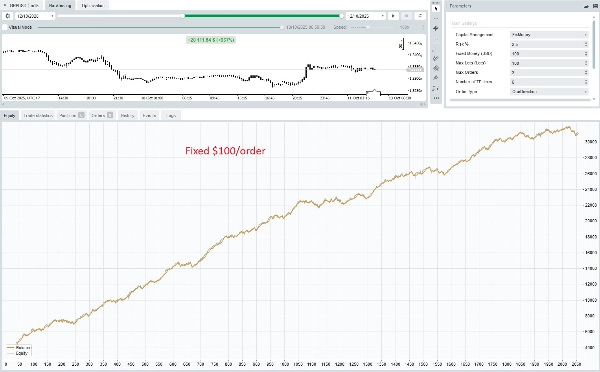Click the chart horizontal scrollbar under price chart
Screen dimensions: 600x372
click(214, 104)
